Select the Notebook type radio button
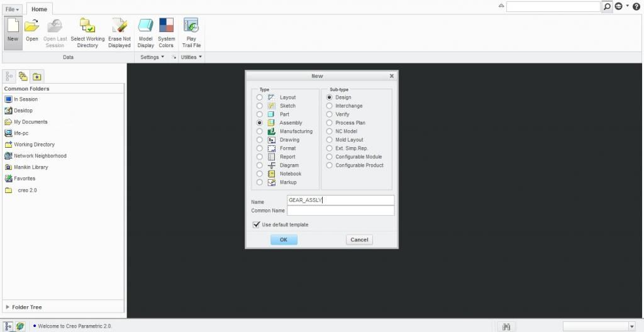644x332 pixels. [259, 174]
